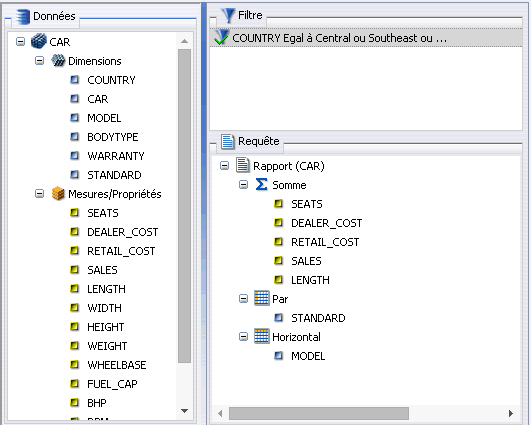This screenshot has height=425, width=531.
Task: Collapse the Mesures/Propriétés branch
Action: (x=40, y=194)
